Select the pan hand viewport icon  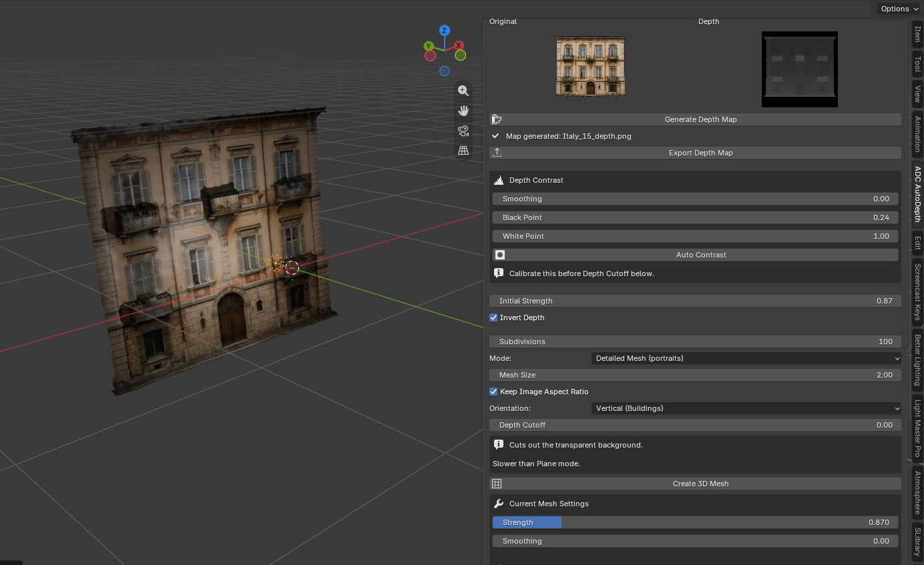click(463, 111)
